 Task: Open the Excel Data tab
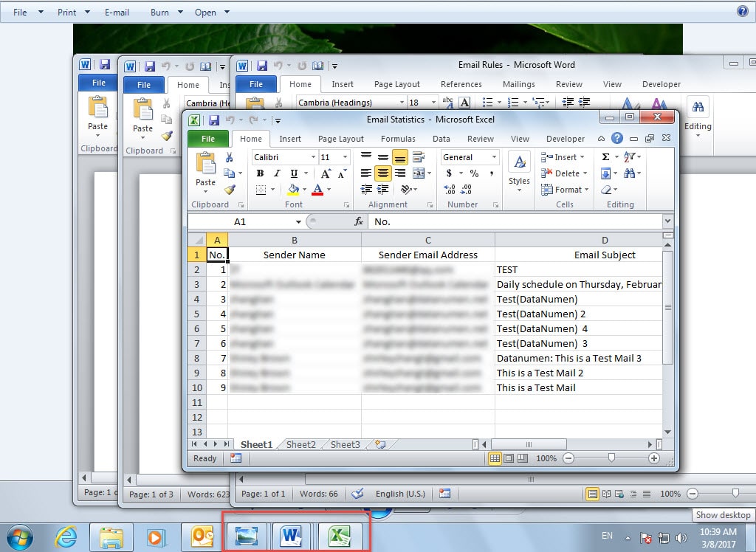click(x=441, y=139)
